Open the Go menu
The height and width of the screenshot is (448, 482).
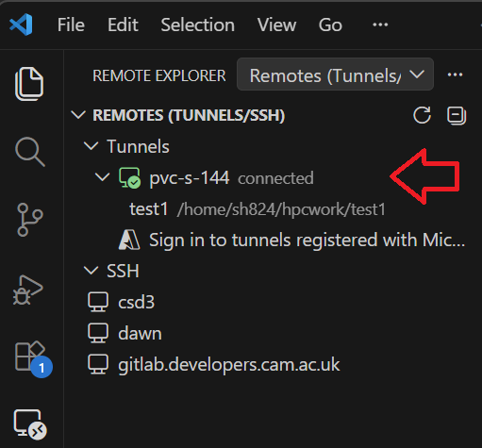330,25
